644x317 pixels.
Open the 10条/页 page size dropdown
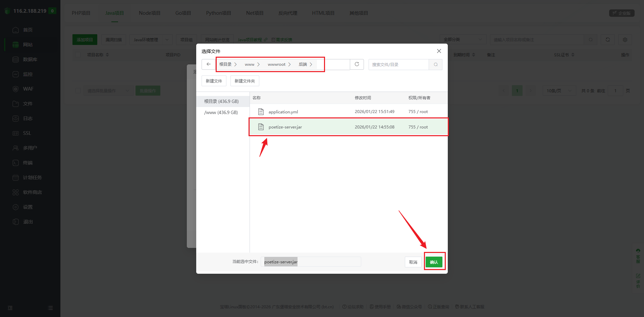(x=559, y=91)
